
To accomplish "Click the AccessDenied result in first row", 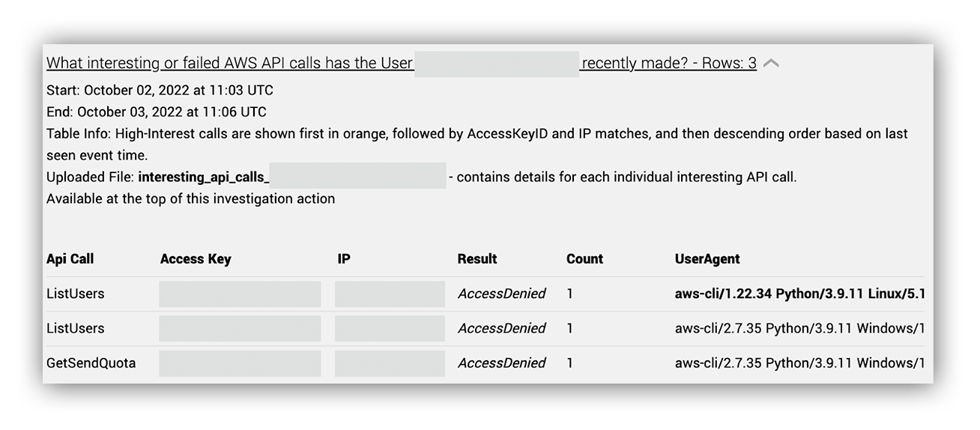I will [502, 294].
